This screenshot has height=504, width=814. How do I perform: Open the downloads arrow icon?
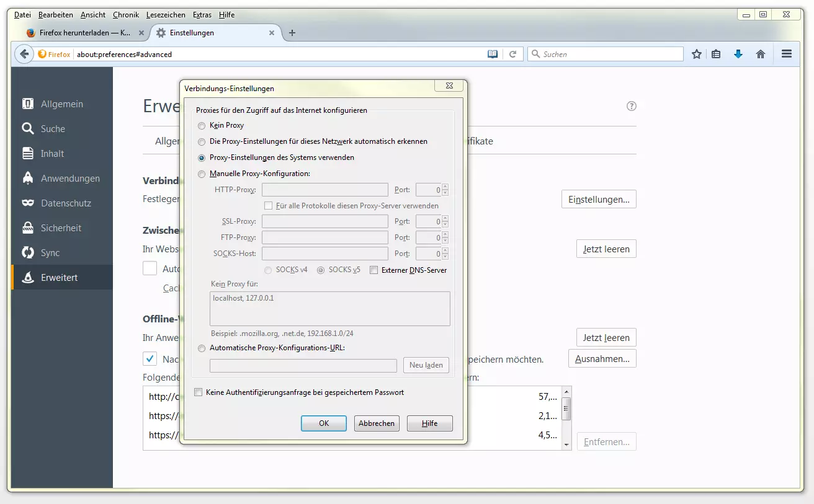tap(738, 54)
